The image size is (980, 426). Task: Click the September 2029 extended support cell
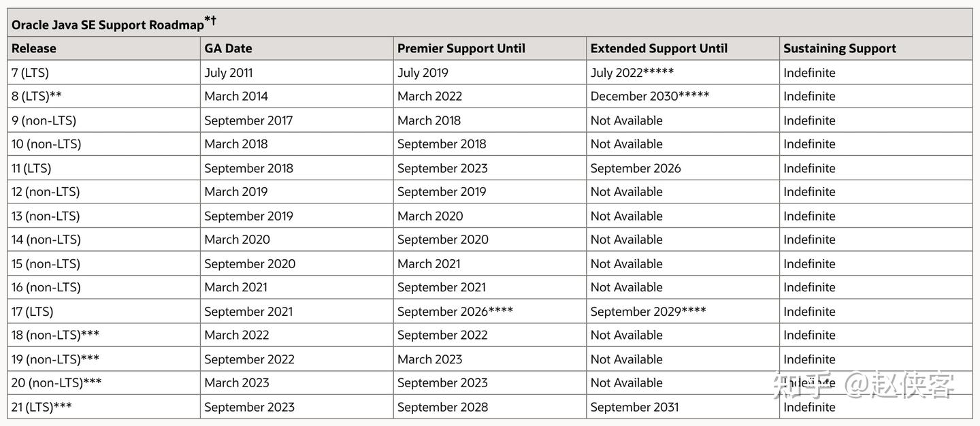[648, 312]
